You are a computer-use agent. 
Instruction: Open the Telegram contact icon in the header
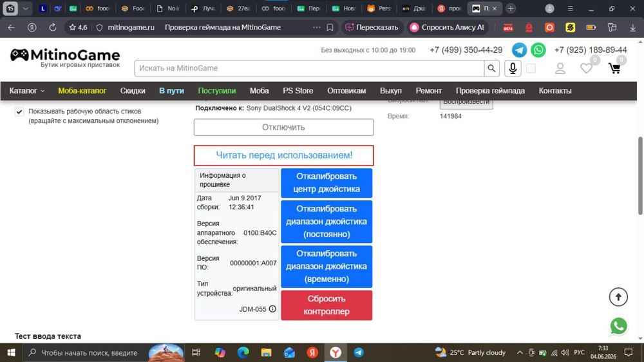[x=519, y=50]
